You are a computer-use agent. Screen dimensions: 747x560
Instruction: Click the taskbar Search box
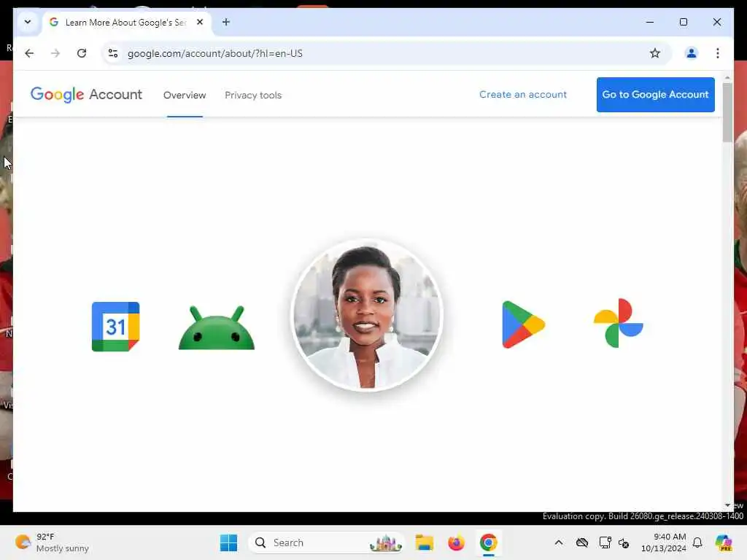point(326,542)
